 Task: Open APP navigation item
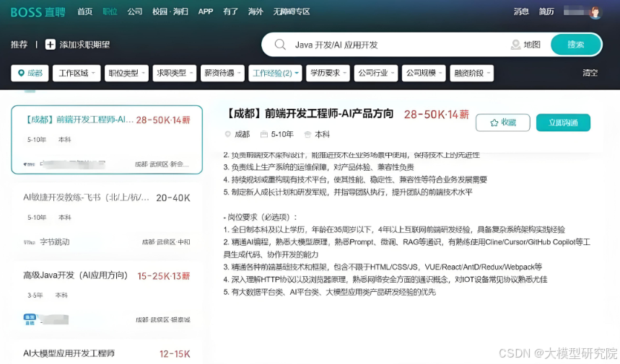coord(206,12)
